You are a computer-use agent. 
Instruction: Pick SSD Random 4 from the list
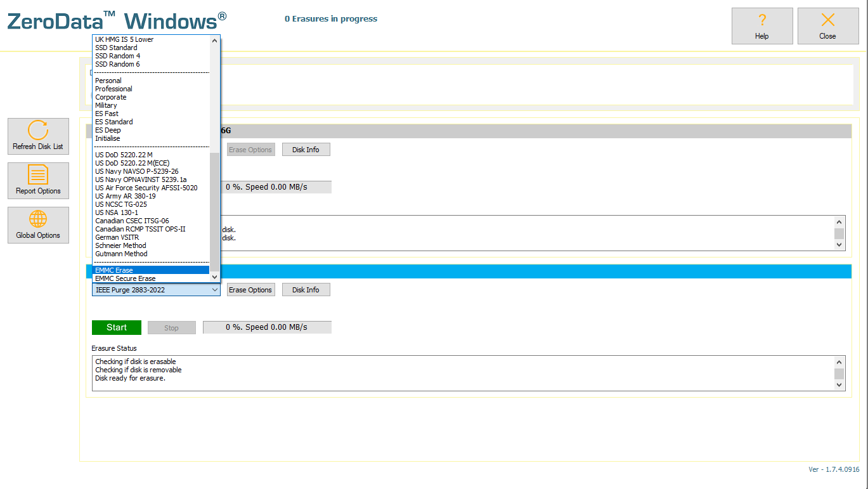coord(151,56)
